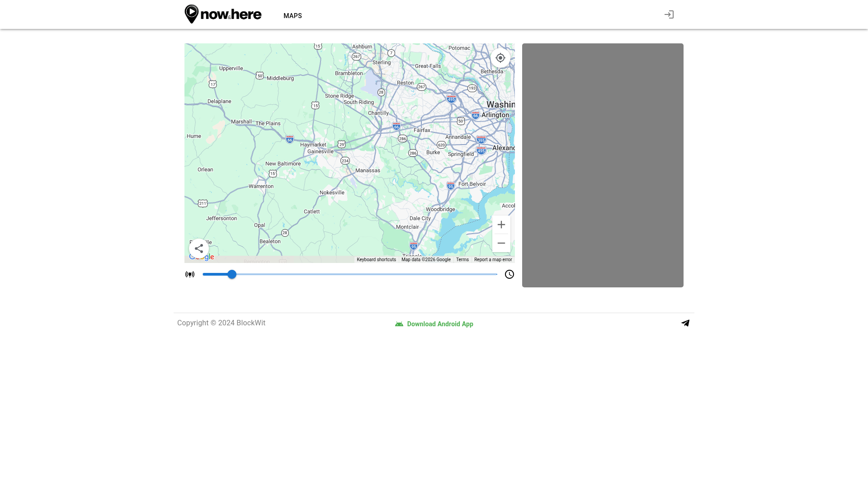Viewport: 868px width, 488px height.
Task: Click the sign-in icon in the header
Action: point(669,14)
